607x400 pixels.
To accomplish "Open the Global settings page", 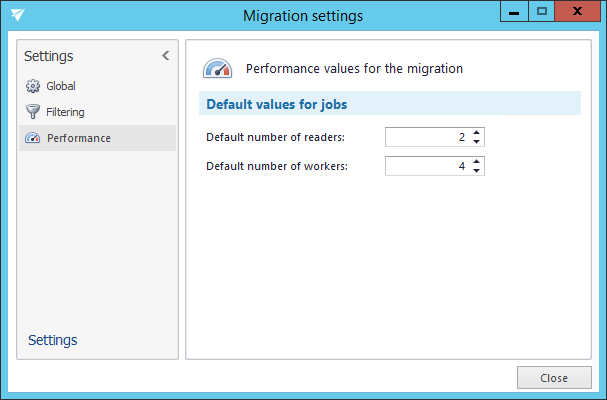I will click(61, 86).
